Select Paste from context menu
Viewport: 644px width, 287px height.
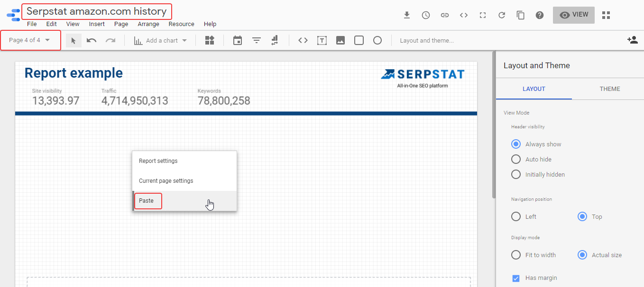point(184,201)
